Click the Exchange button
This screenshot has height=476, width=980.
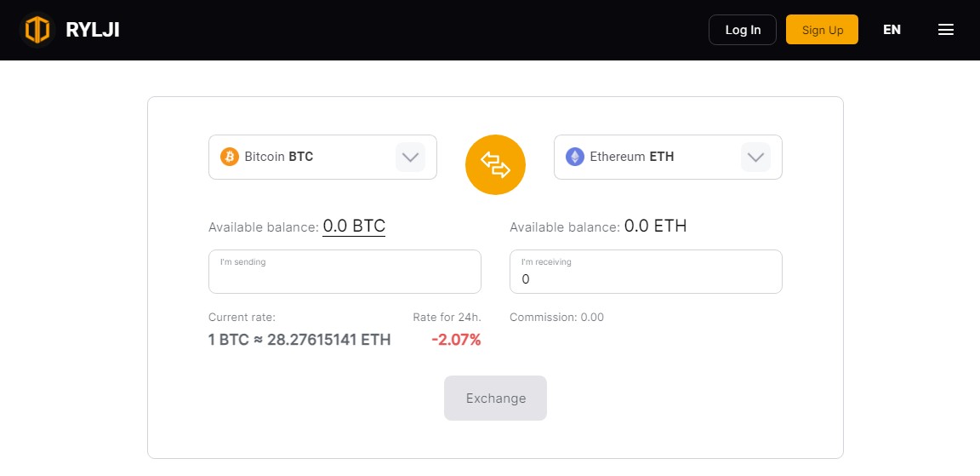pos(496,399)
